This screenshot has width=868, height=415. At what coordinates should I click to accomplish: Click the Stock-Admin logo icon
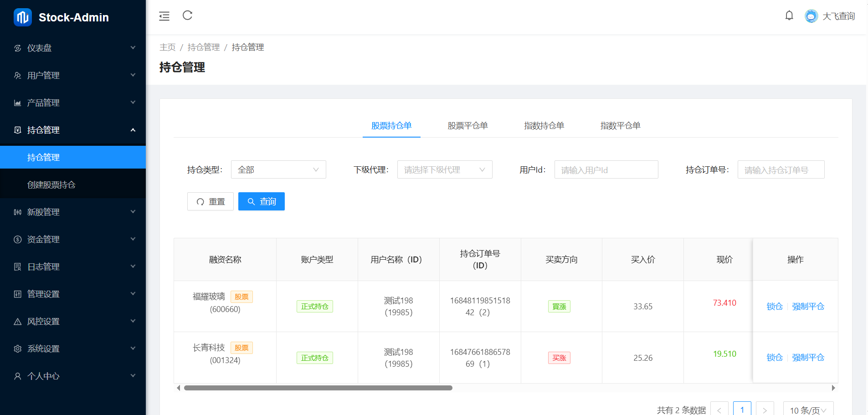22,17
